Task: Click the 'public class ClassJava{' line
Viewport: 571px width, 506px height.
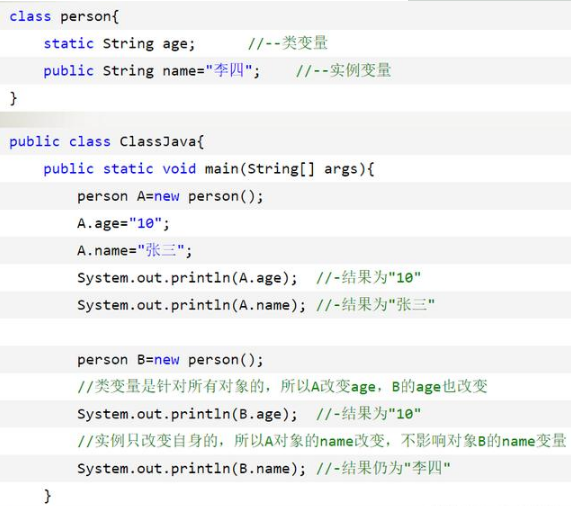Action: (107, 142)
